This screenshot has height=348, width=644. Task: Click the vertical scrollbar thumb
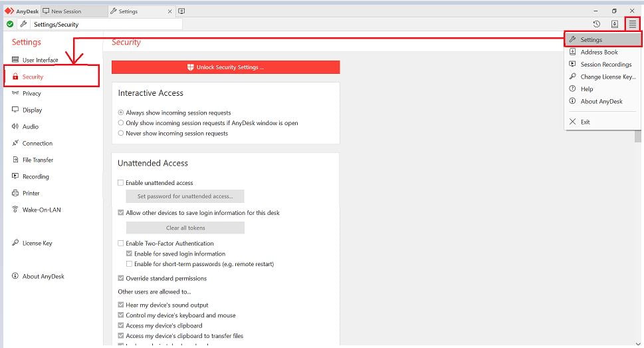pyautogui.click(x=638, y=136)
